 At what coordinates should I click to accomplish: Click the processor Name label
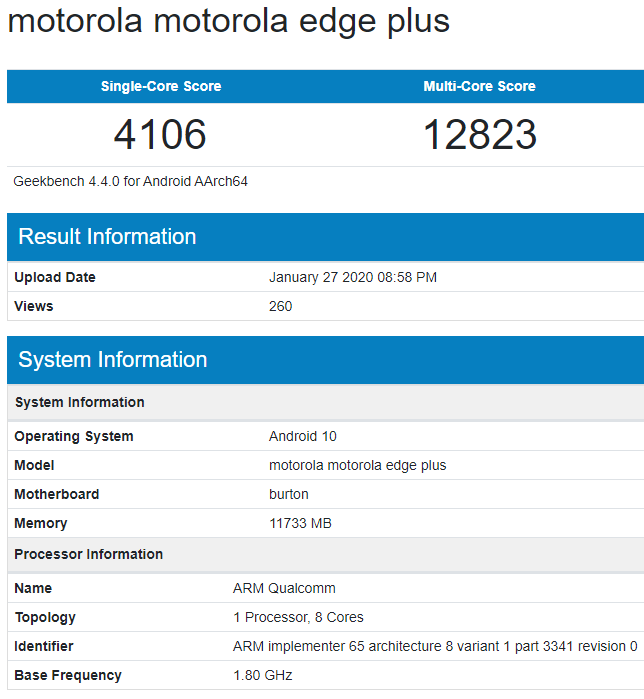pyautogui.click(x=33, y=588)
